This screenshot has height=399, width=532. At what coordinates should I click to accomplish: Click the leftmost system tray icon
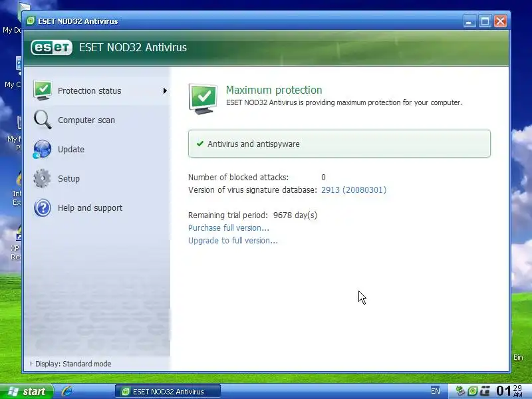click(460, 391)
